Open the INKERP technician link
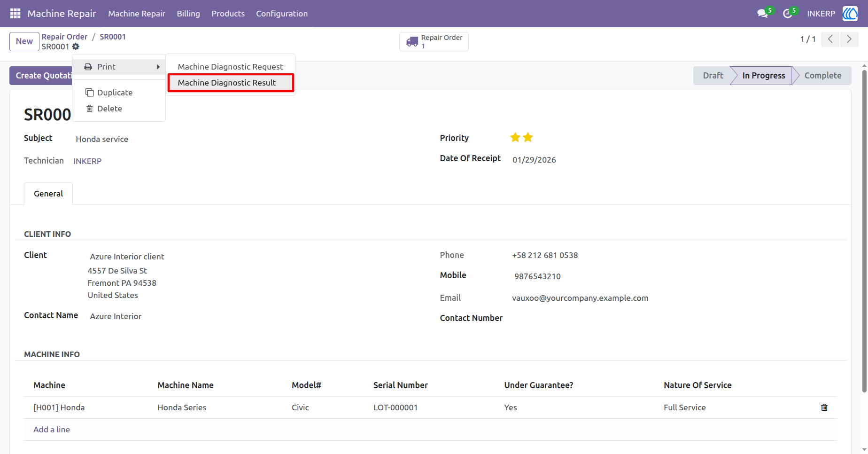The height and width of the screenshot is (454, 868). (87, 161)
